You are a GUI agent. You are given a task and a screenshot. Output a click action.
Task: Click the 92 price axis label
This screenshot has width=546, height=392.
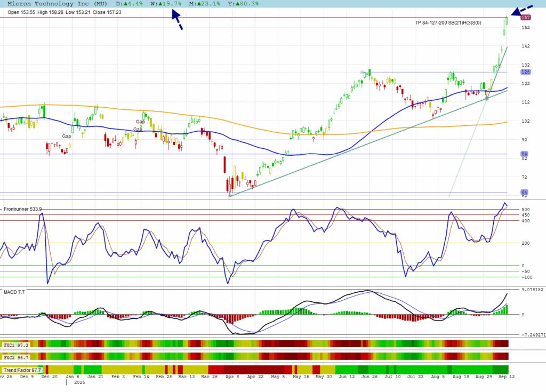click(525, 140)
